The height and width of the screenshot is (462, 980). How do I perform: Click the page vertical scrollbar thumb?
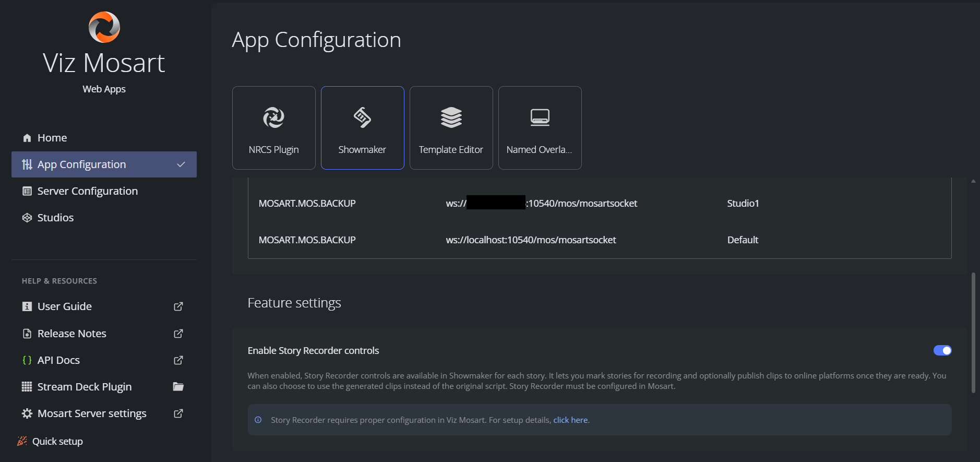973,333
